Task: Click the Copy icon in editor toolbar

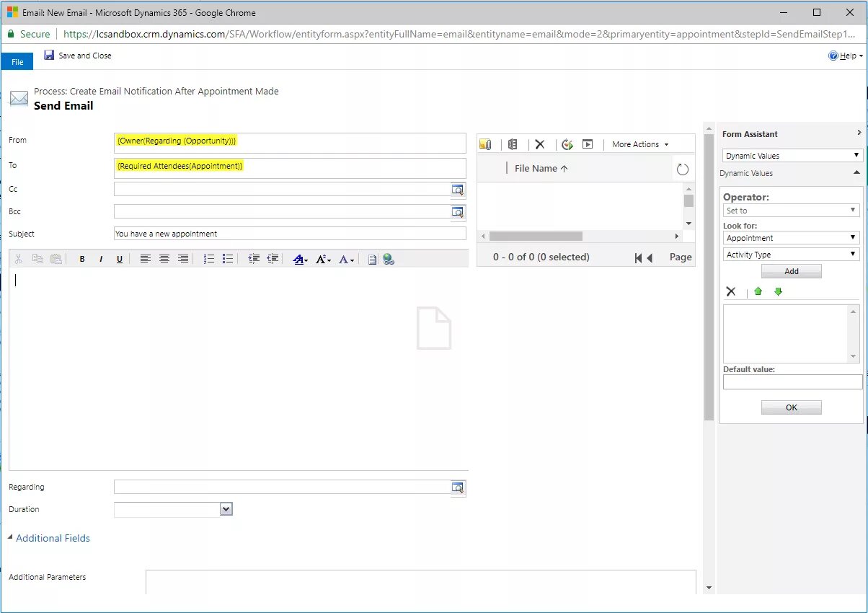Action: (37, 259)
